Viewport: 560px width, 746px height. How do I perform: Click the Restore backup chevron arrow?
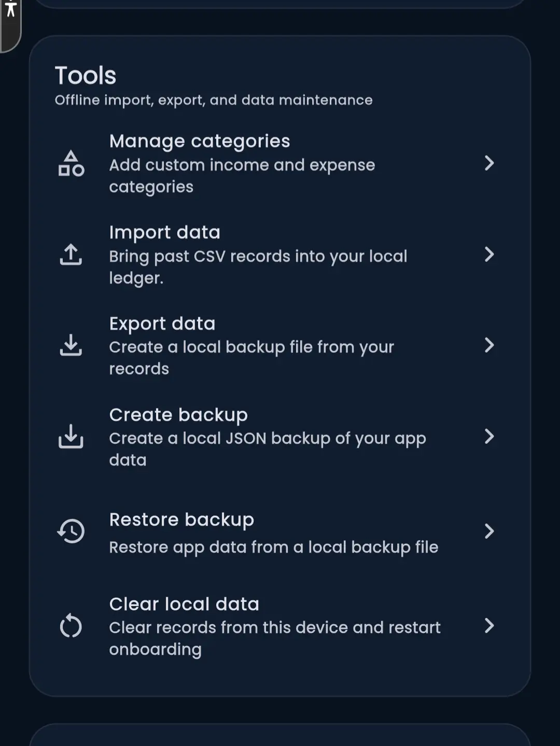(489, 531)
